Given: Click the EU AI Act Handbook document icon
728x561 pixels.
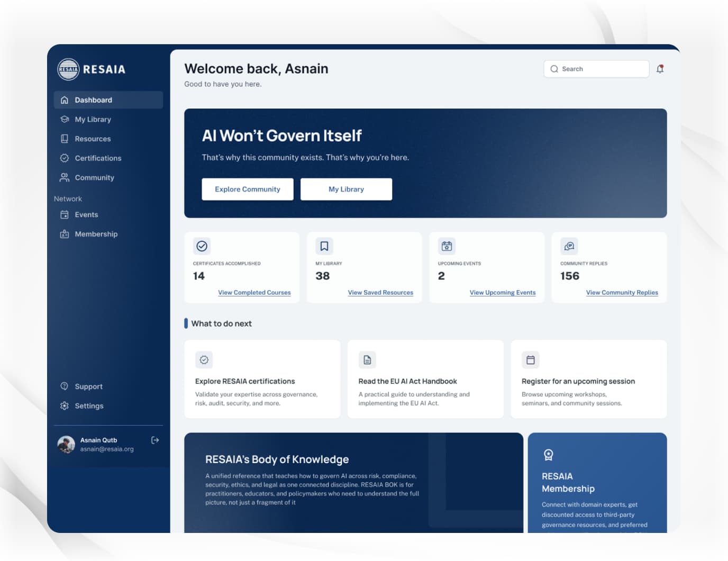Looking at the screenshot, I should pyautogui.click(x=367, y=360).
